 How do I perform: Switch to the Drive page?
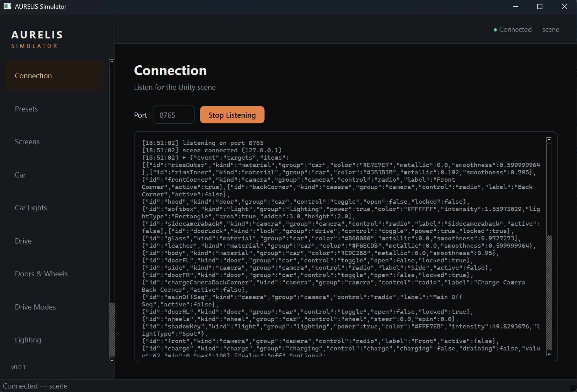point(54,241)
